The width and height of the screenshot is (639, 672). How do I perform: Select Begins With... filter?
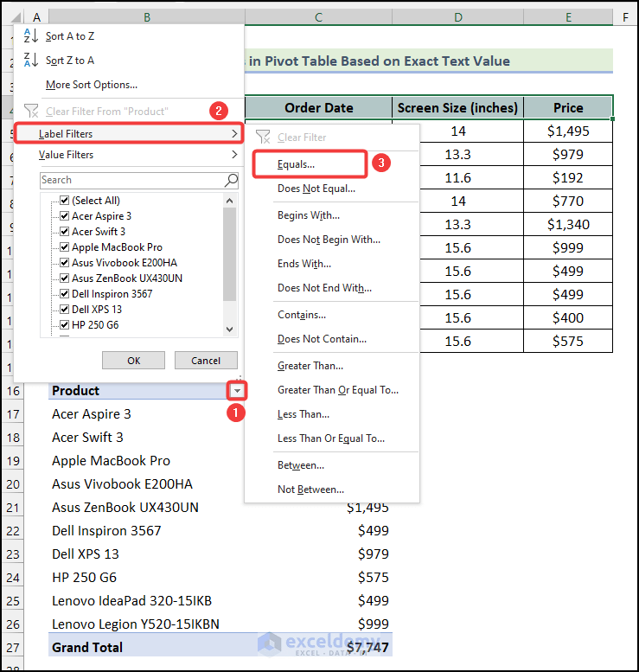coord(309,215)
